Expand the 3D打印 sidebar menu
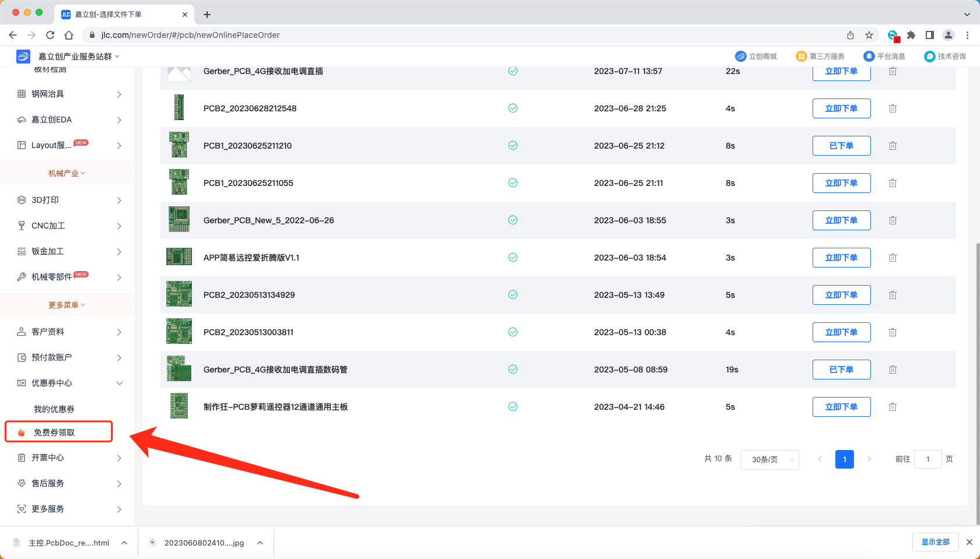The height and width of the screenshot is (559, 980). tap(119, 200)
